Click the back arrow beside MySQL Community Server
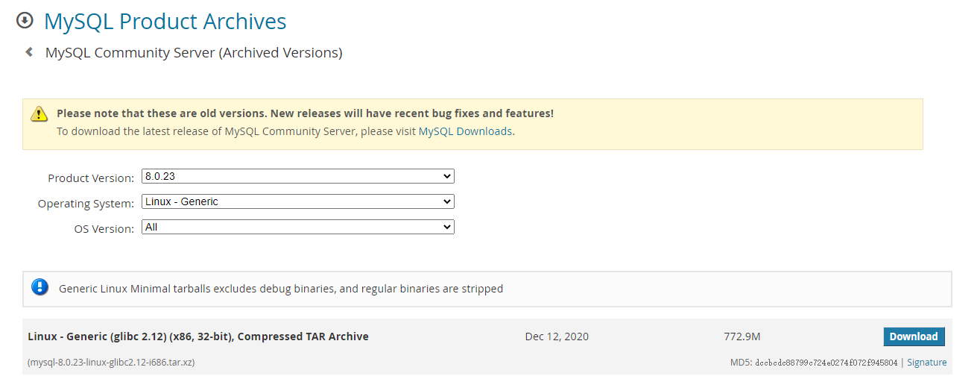Screen dimensions: 980x382 point(29,52)
